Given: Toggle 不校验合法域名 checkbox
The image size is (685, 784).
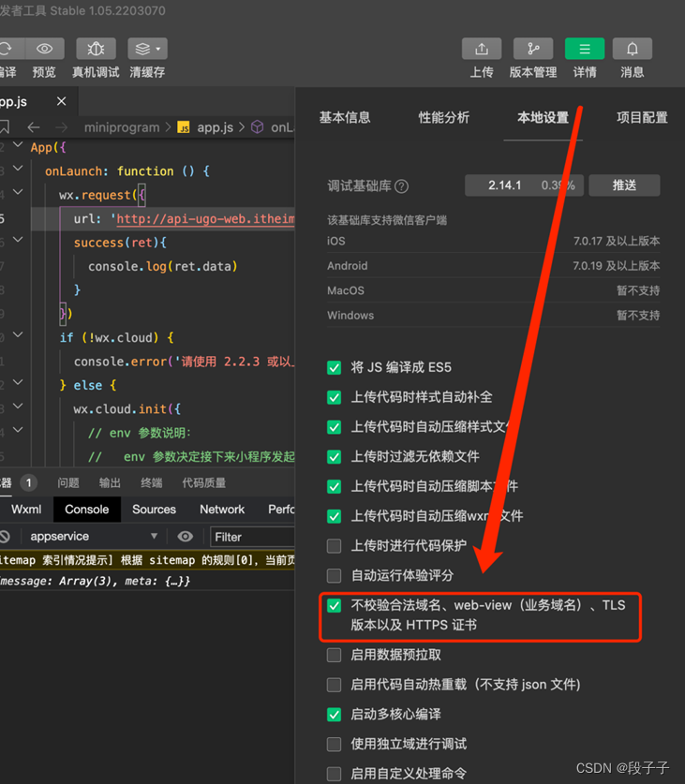Looking at the screenshot, I should click(334, 605).
